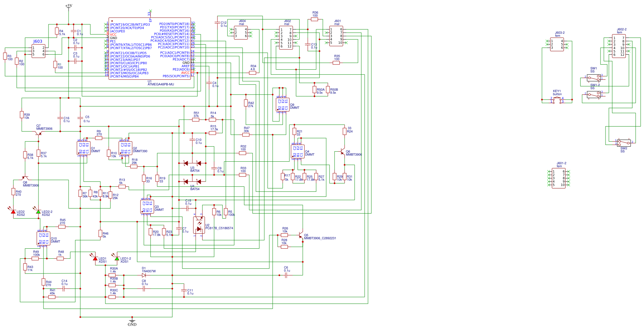Click the U4 BAT54 dual diode symbol
The image size is (644, 330).
(192, 182)
